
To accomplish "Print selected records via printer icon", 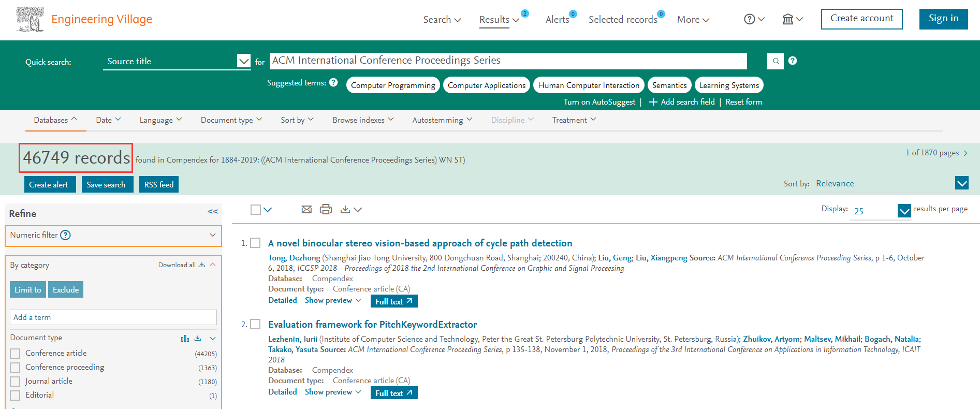I will tap(326, 209).
